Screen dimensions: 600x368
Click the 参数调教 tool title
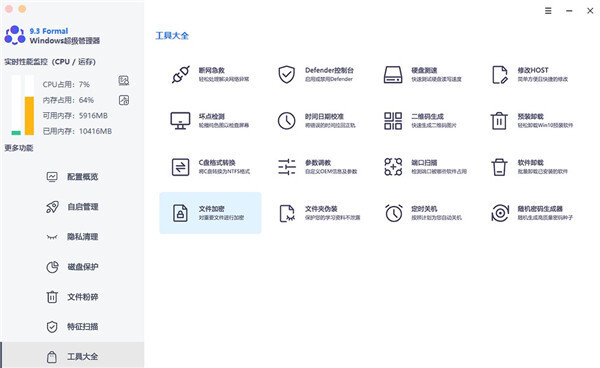[x=318, y=163]
